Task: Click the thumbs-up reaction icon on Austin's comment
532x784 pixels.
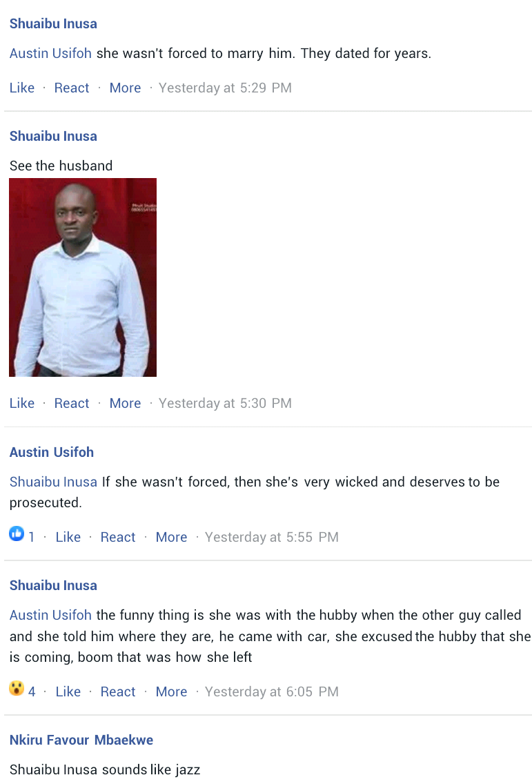Action: click(17, 534)
